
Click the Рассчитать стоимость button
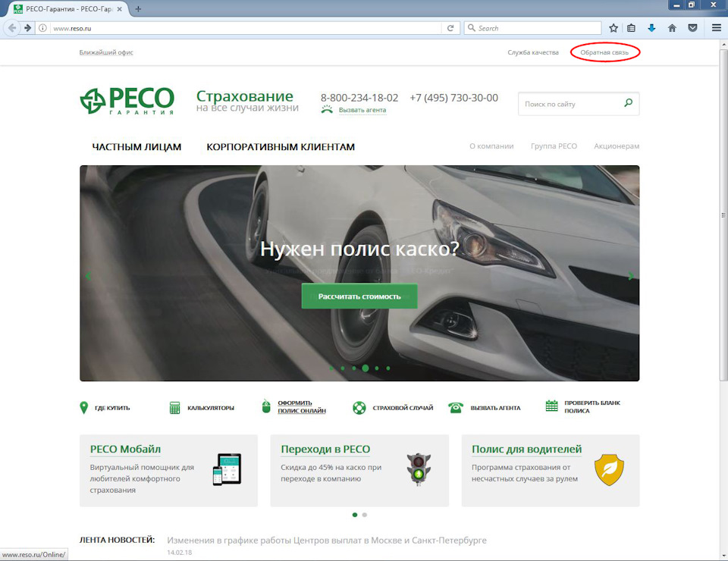click(x=359, y=296)
